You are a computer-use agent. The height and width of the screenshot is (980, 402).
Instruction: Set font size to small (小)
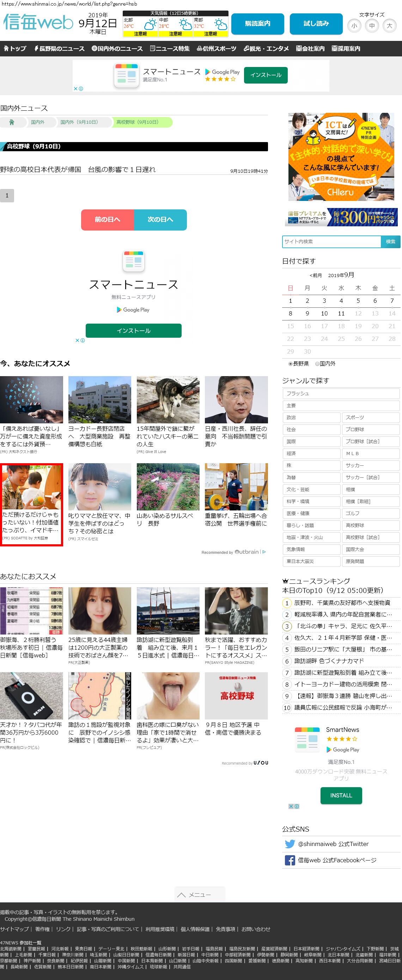(354, 26)
